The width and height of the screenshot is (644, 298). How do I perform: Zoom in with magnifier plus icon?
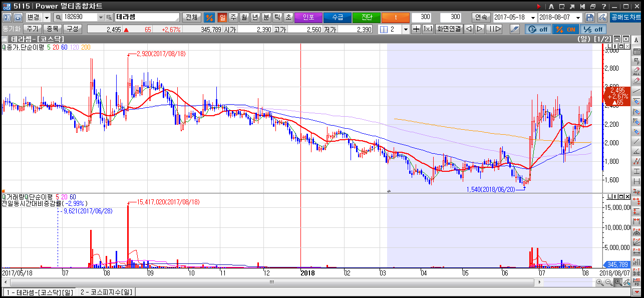coord(600,282)
